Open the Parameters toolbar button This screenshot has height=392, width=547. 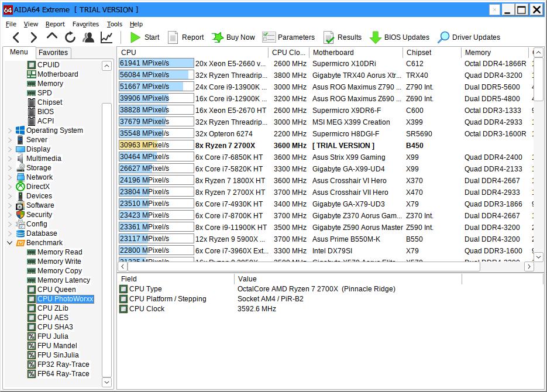[288, 37]
